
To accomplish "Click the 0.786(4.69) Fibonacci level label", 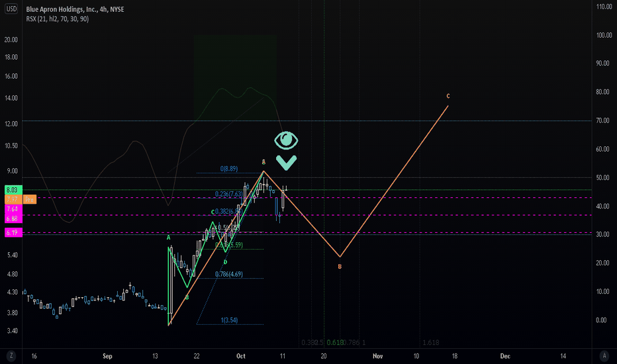I will (x=228, y=274).
